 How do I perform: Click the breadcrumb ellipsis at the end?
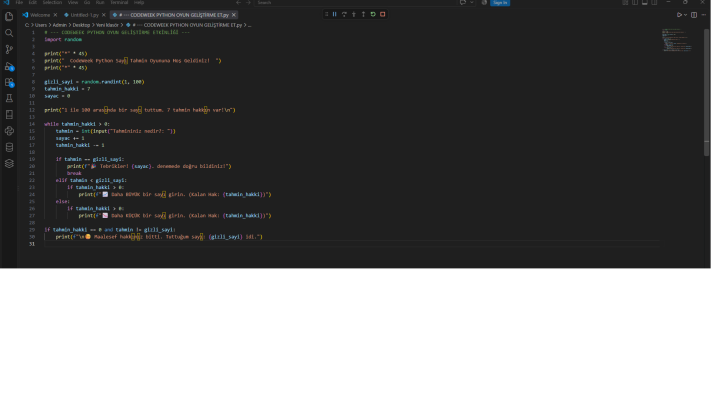[x=250, y=25]
